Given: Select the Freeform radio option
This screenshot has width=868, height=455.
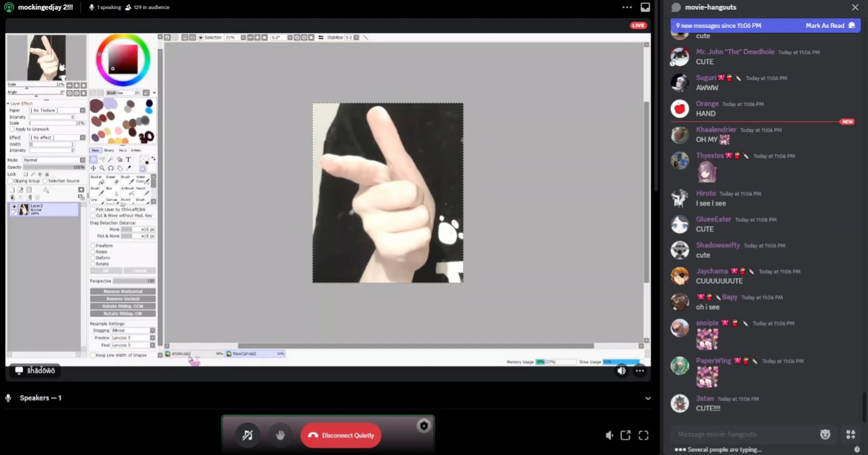Looking at the screenshot, I should point(93,246).
